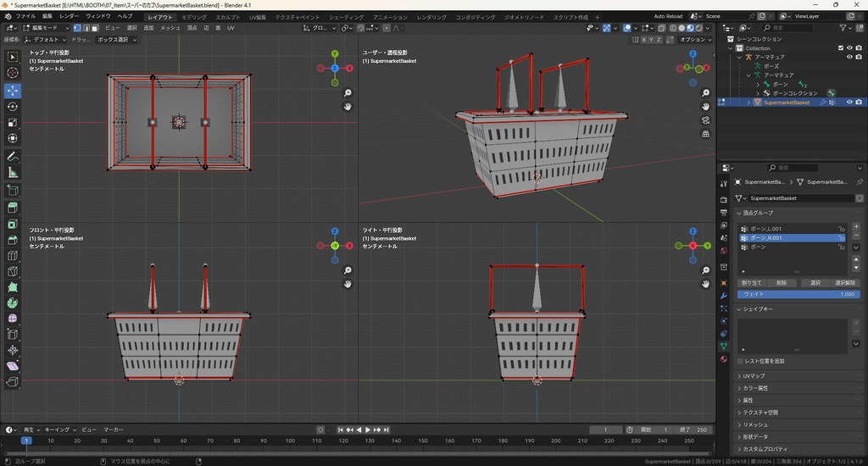Image resolution: width=868 pixels, height=466 pixels.
Task: Switch to face select mode icon
Action: (97, 28)
